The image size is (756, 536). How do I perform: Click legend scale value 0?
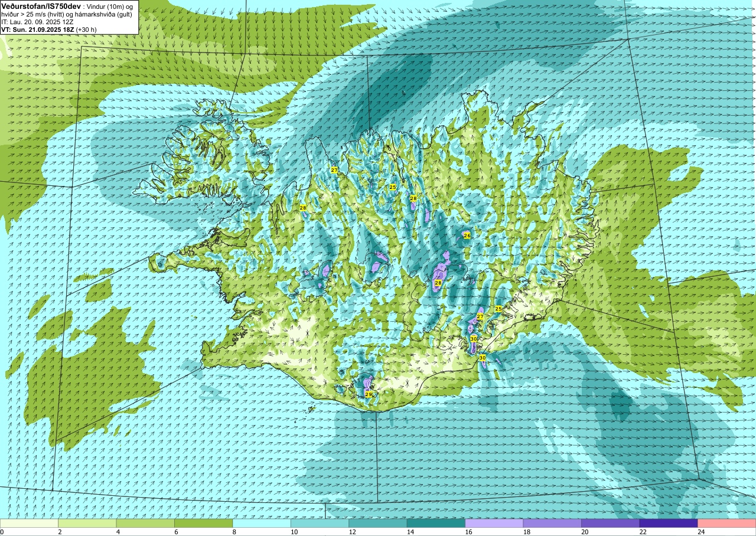(x=2, y=532)
